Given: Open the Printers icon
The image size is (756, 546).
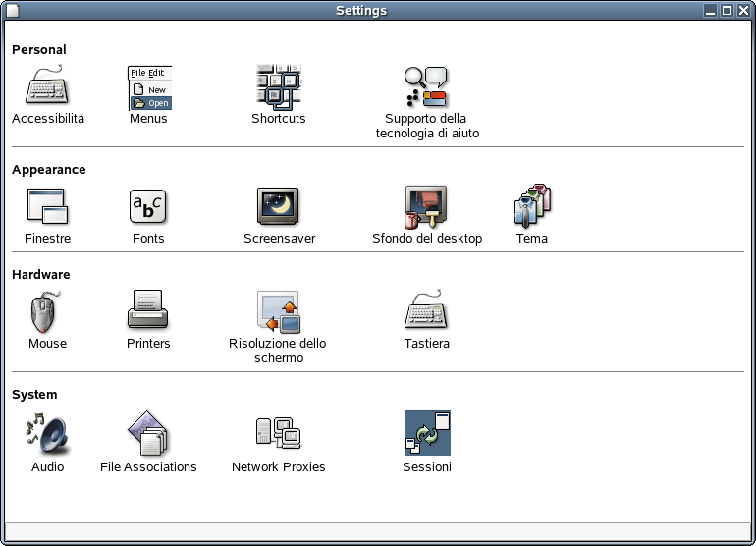Looking at the screenshot, I should coord(148,309).
